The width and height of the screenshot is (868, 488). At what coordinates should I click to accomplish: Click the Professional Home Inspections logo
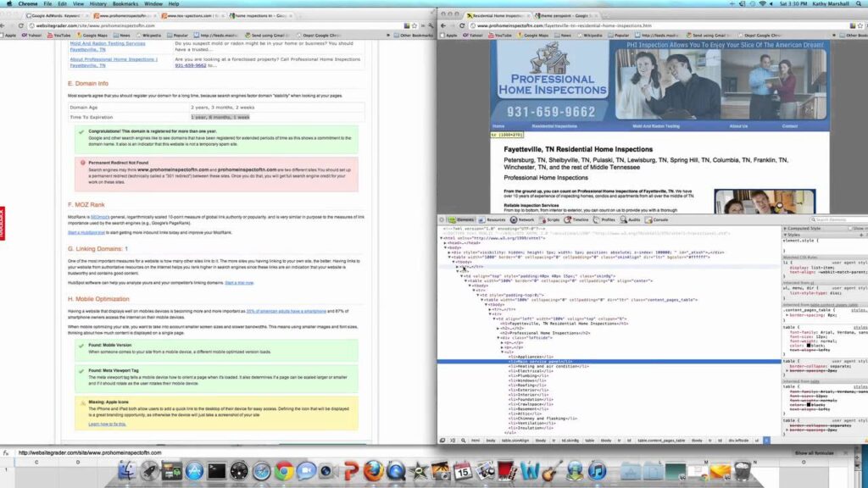click(551, 69)
